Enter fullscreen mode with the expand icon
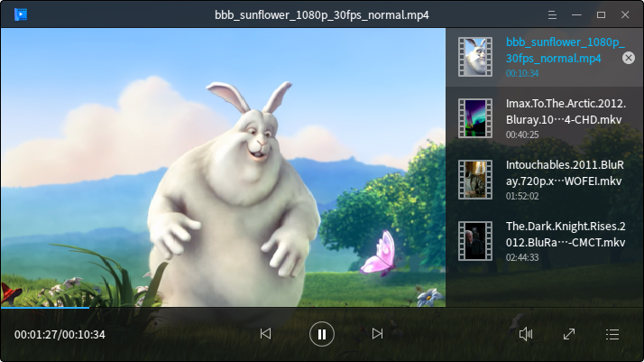The width and height of the screenshot is (644, 362). 569,334
